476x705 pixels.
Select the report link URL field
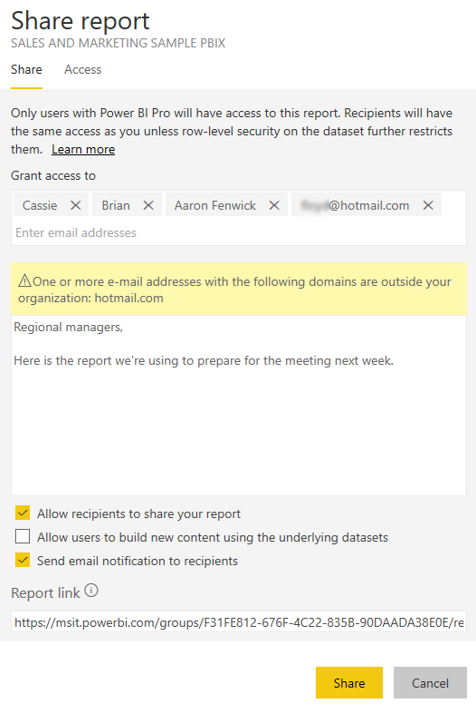[x=239, y=622]
